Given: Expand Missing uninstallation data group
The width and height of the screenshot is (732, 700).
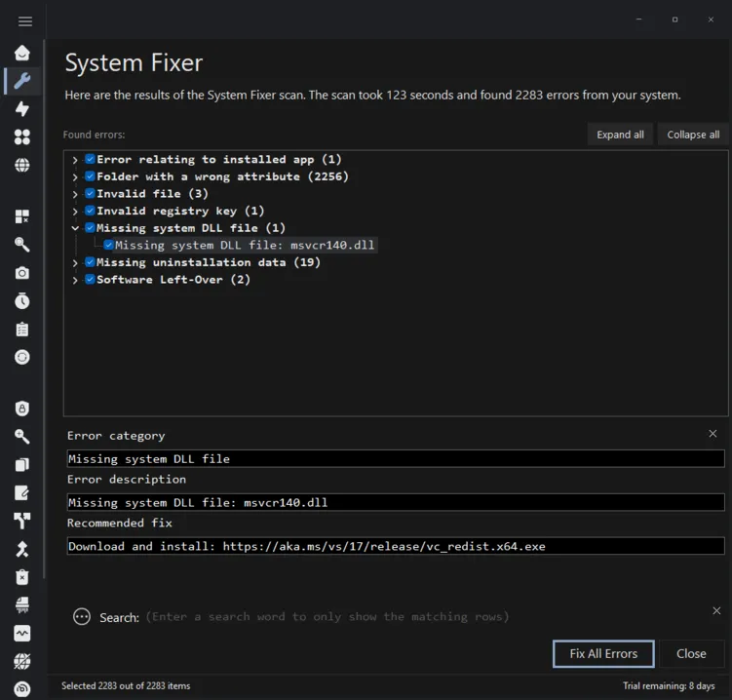Looking at the screenshot, I should point(75,263).
